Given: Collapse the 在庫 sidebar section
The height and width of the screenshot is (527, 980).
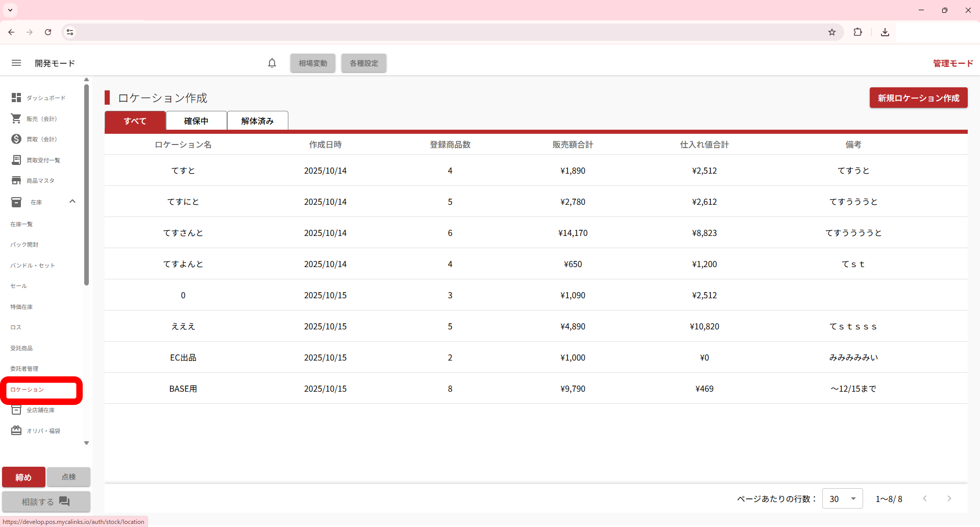Looking at the screenshot, I should pyautogui.click(x=72, y=202).
